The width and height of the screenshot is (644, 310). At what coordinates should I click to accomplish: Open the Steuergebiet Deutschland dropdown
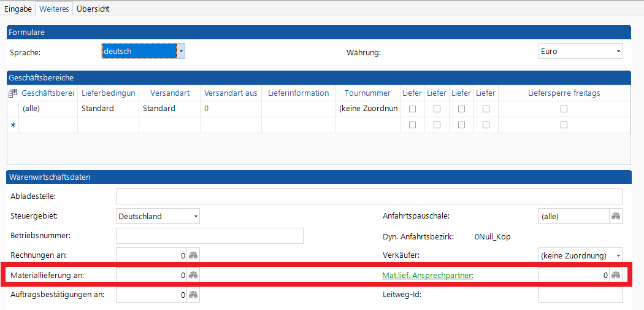click(x=196, y=216)
